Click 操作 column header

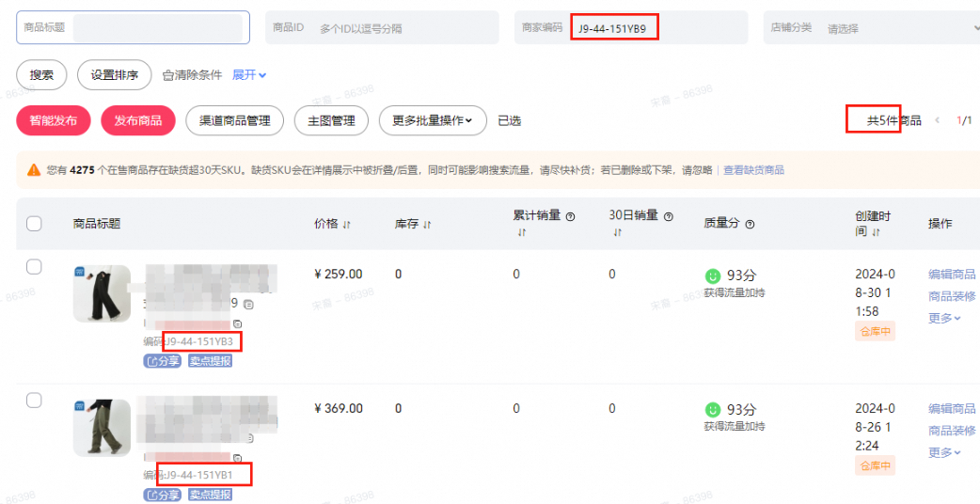(x=940, y=224)
